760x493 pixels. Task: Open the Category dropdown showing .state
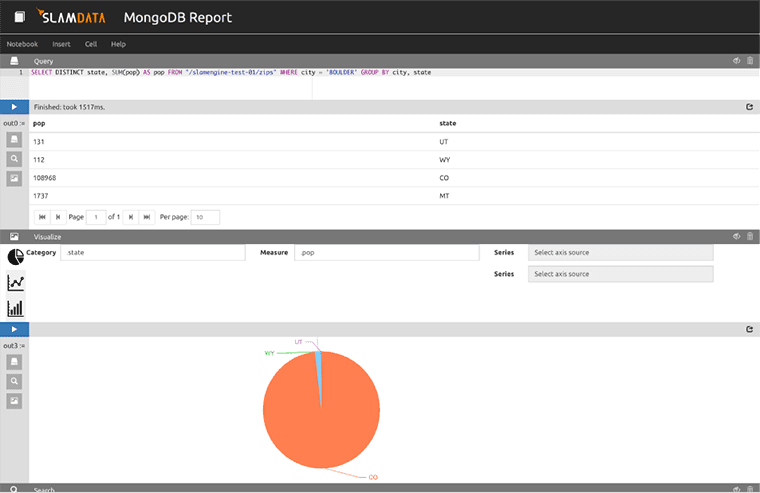(153, 253)
